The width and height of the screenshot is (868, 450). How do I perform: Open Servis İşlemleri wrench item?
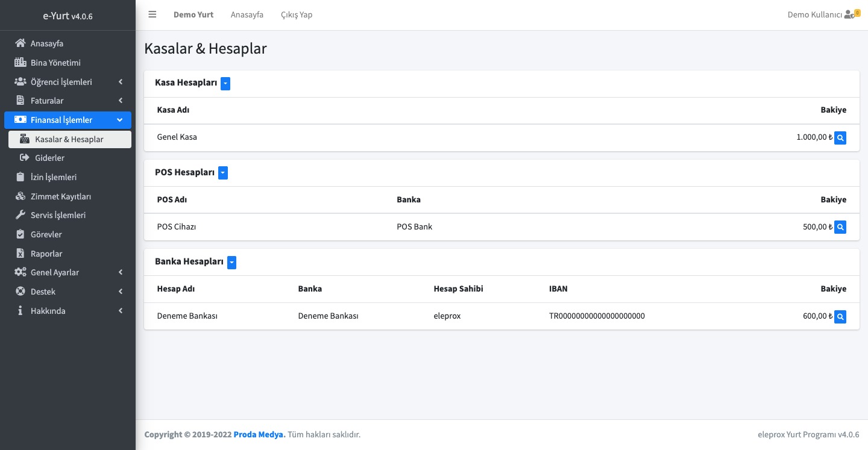click(58, 215)
